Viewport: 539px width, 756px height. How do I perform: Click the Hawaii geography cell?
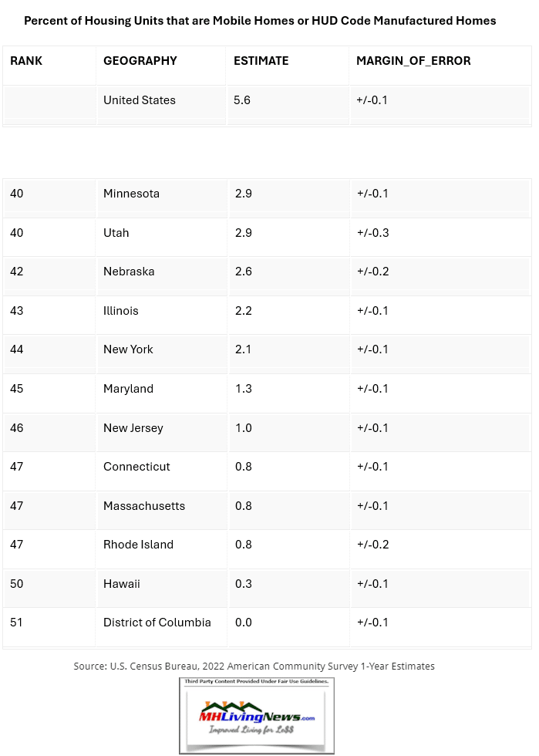coord(122,584)
